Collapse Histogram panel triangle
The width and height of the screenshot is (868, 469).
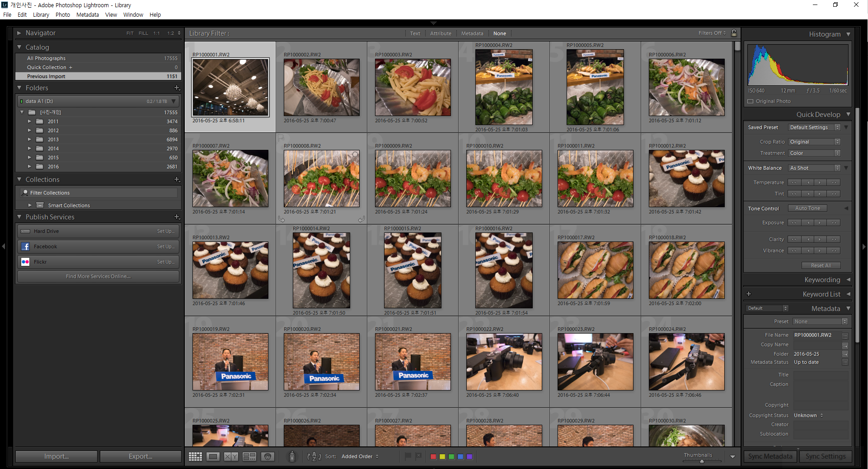click(848, 34)
